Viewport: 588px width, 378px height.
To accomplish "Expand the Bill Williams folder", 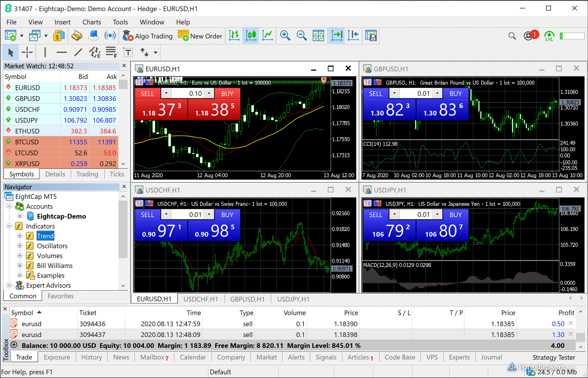I will click(x=20, y=265).
